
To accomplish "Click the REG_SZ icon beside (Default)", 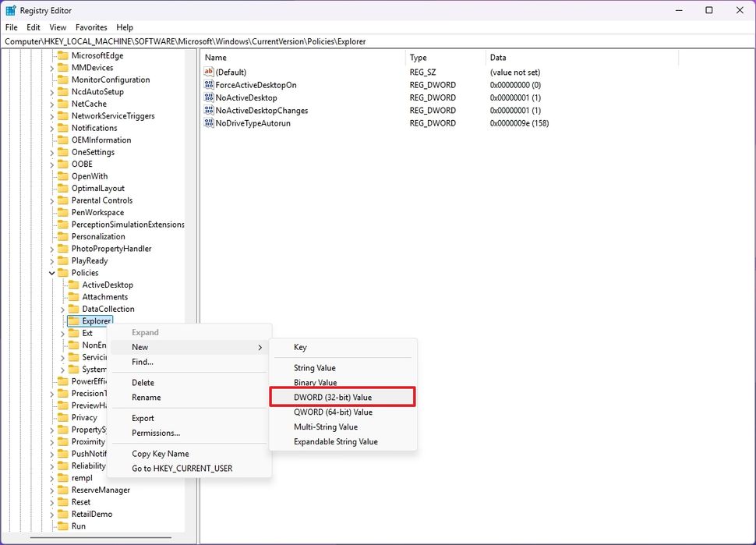I will coord(207,72).
